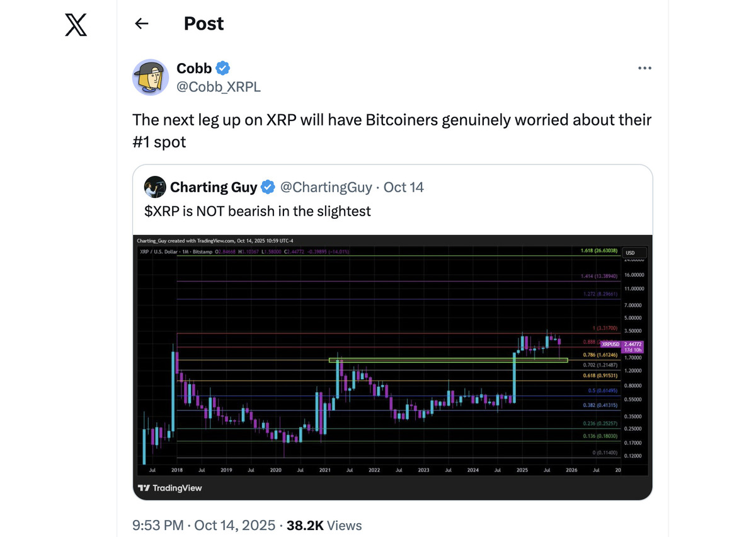Open the three-dot more options menu
Screen dimensions: 756x537
[x=644, y=68]
